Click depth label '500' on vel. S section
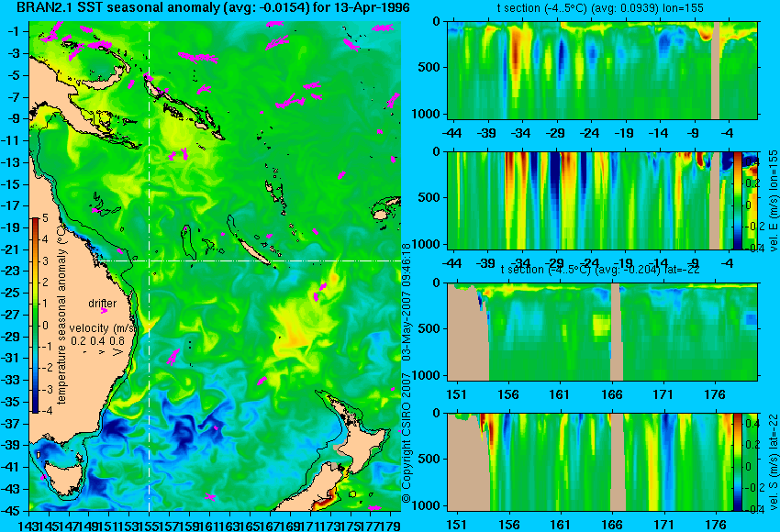 click(430, 459)
